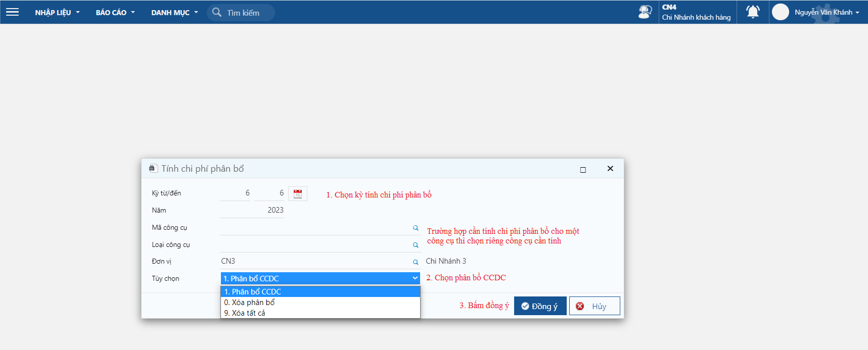Expand the DANH MỤC dropdown menu

click(x=174, y=12)
